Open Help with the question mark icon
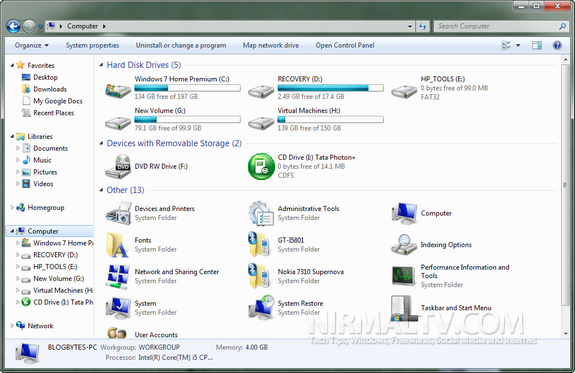The height and width of the screenshot is (373, 575). pyautogui.click(x=557, y=45)
